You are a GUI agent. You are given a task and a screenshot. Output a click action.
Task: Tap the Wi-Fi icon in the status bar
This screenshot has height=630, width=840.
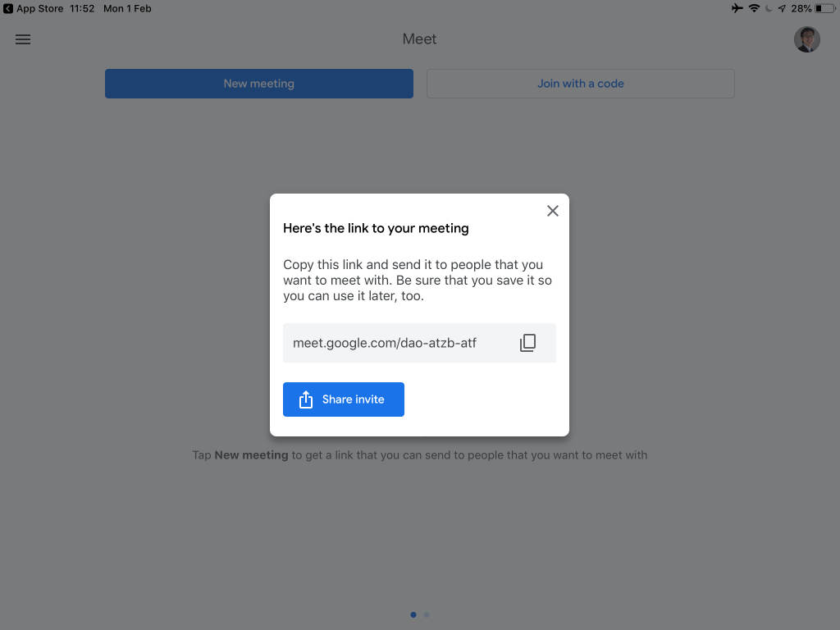pyautogui.click(x=753, y=8)
